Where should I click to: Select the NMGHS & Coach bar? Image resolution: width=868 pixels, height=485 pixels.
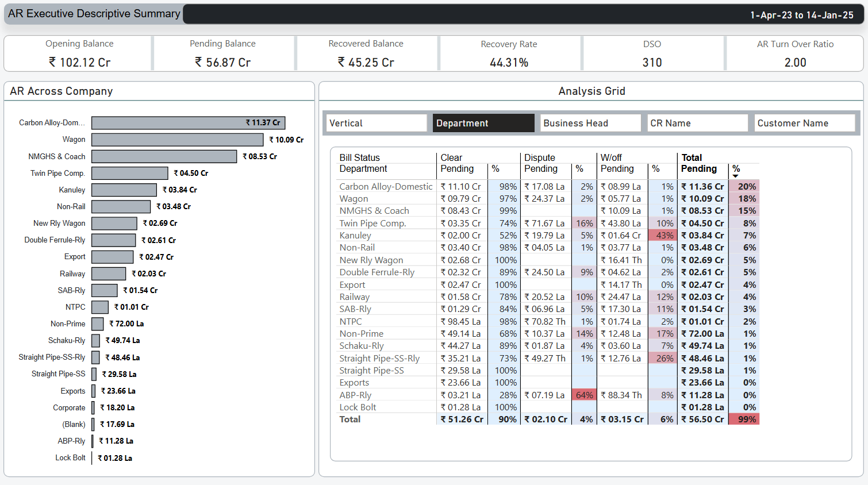164,156
